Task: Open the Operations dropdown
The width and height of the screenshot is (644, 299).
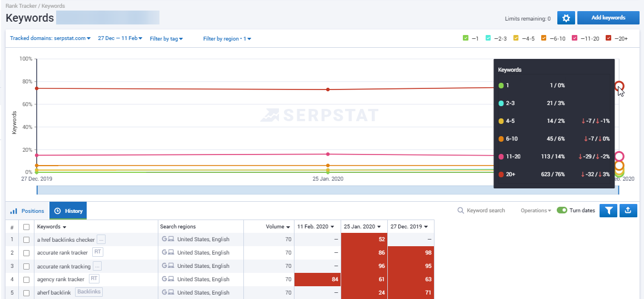Action: point(536,210)
